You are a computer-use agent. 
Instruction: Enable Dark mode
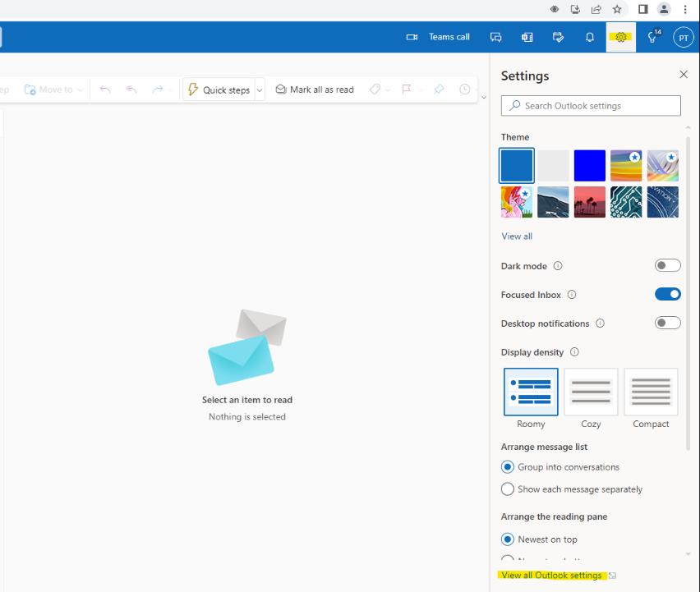[x=667, y=265]
